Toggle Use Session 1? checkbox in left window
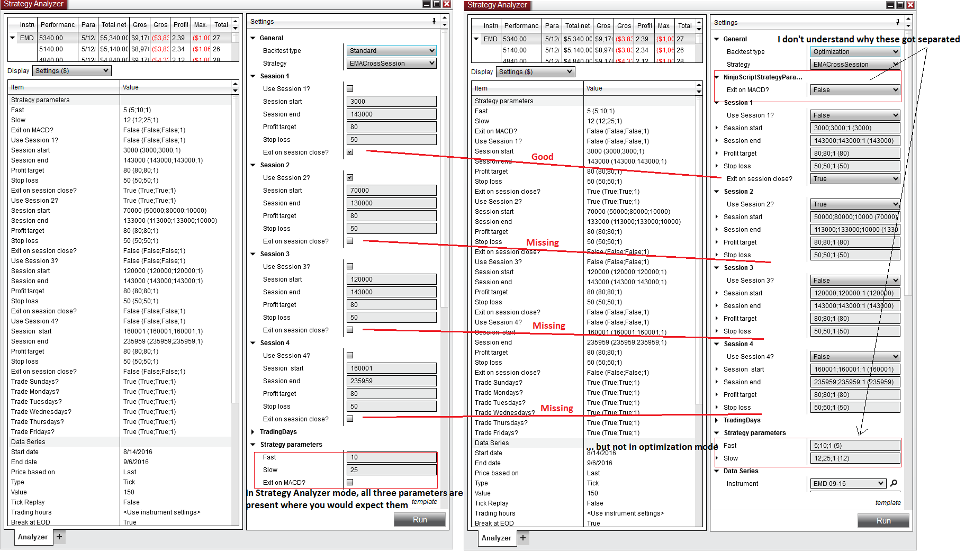The width and height of the screenshot is (974, 560). point(350,88)
